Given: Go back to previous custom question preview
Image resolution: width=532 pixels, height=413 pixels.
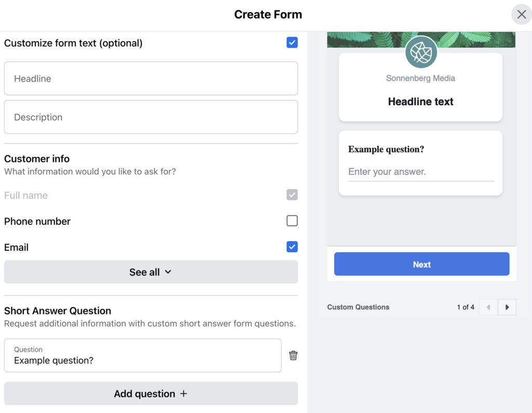Looking at the screenshot, I should [488, 307].
